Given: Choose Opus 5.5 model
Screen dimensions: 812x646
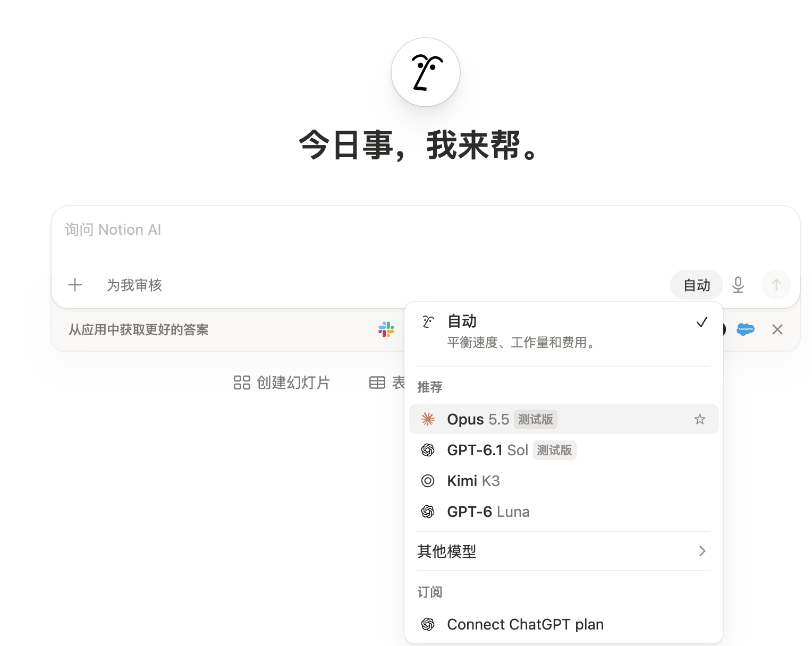Looking at the screenshot, I should (x=564, y=419).
